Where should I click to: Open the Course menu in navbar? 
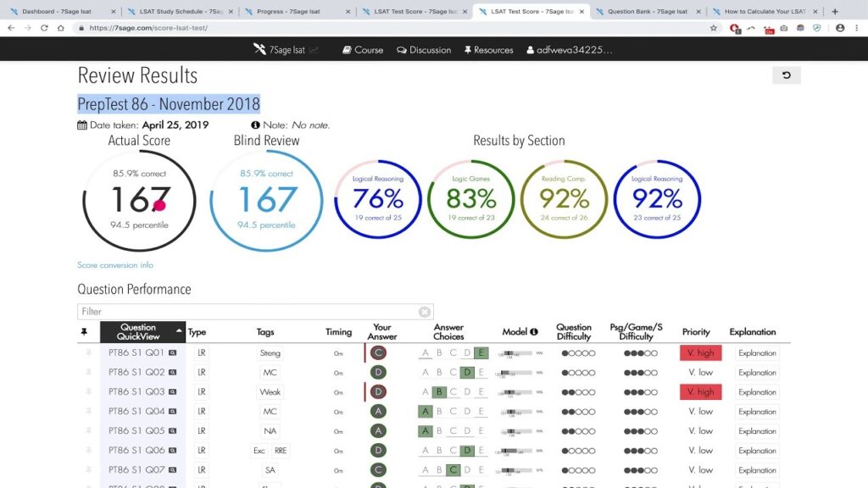pos(363,50)
